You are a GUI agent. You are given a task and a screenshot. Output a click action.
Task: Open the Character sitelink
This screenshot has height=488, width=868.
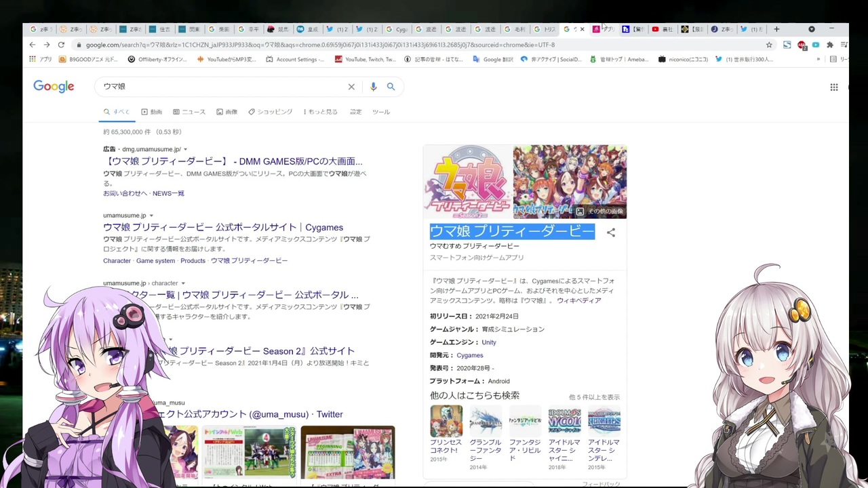[117, 261]
